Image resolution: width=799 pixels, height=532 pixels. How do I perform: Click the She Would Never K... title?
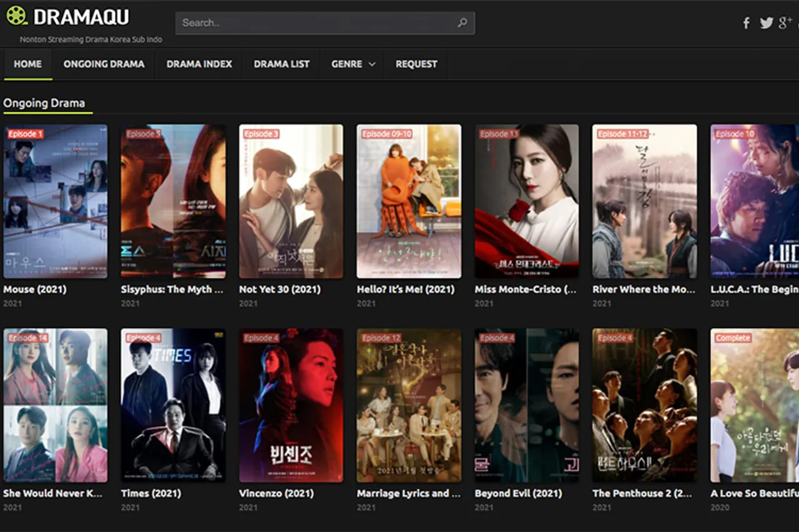pos(53,493)
